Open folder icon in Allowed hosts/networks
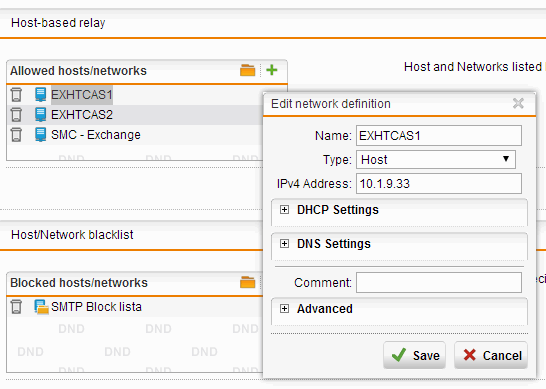The height and width of the screenshot is (389, 546). [x=248, y=70]
